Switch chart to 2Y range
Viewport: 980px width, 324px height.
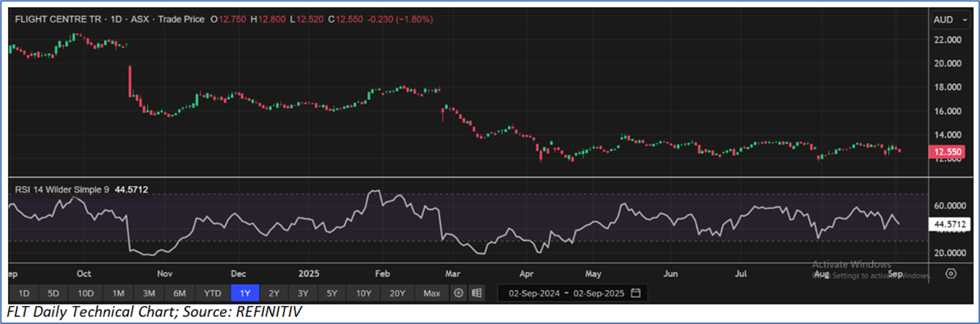tap(274, 293)
